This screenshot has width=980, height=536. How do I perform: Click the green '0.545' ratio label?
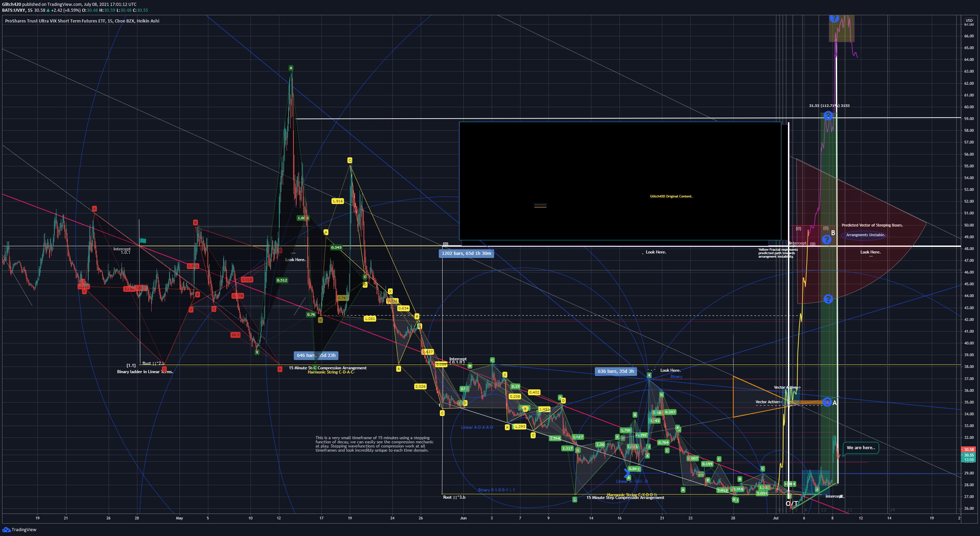[336, 248]
